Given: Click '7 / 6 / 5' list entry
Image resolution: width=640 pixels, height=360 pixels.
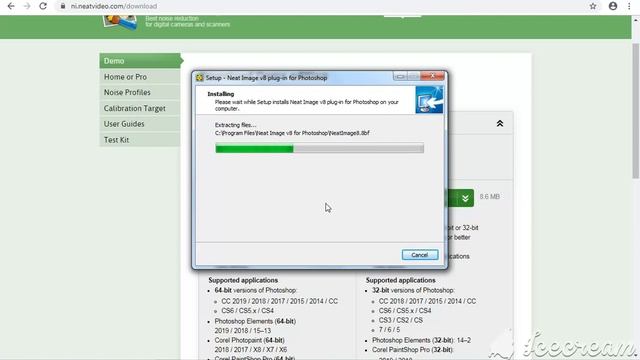Looking at the screenshot, I should pyautogui.click(x=389, y=330).
